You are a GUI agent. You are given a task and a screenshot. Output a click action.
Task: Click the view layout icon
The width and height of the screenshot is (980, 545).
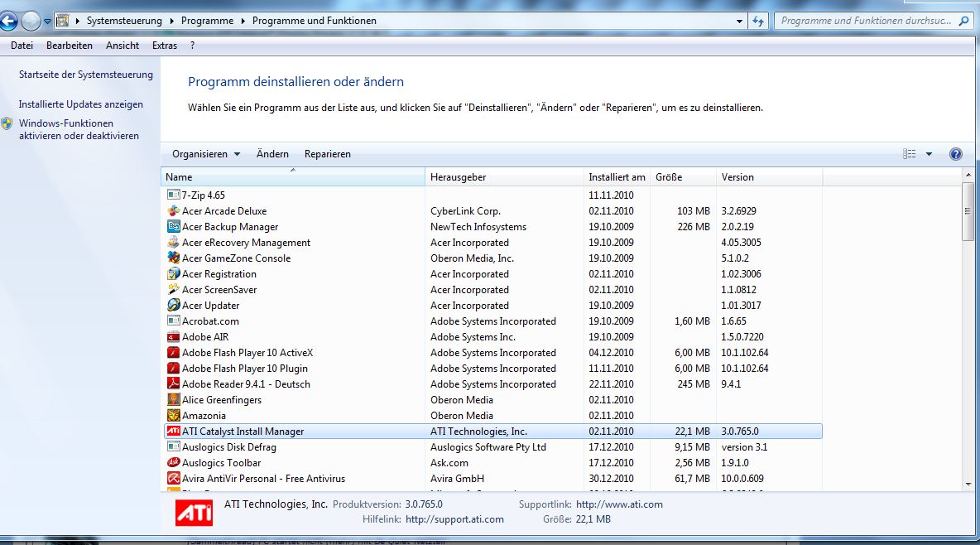(910, 154)
